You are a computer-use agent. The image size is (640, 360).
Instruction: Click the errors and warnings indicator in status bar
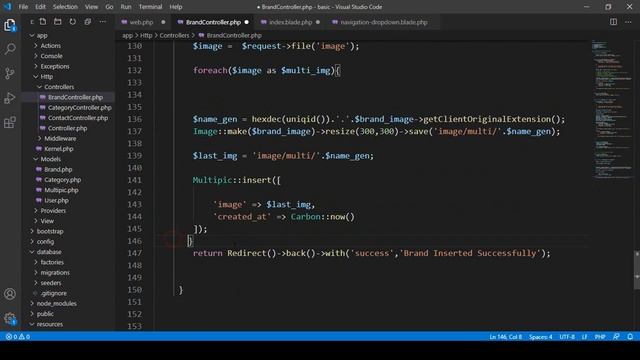[x=18, y=337]
